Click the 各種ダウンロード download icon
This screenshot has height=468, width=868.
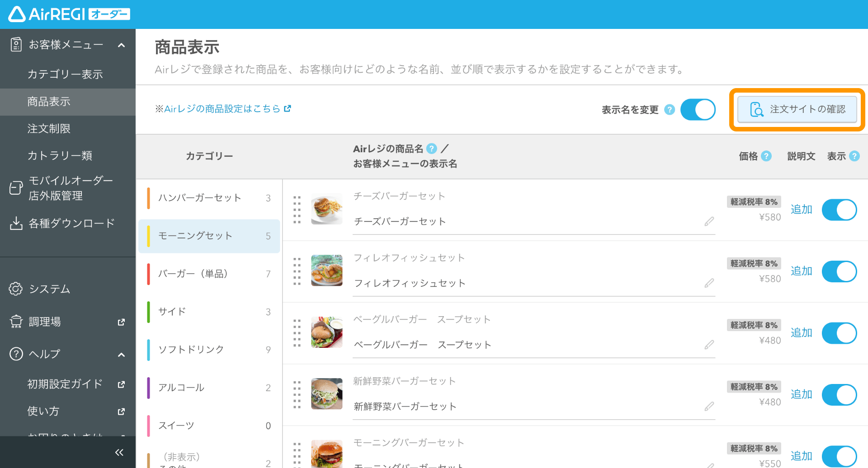tap(16, 223)
